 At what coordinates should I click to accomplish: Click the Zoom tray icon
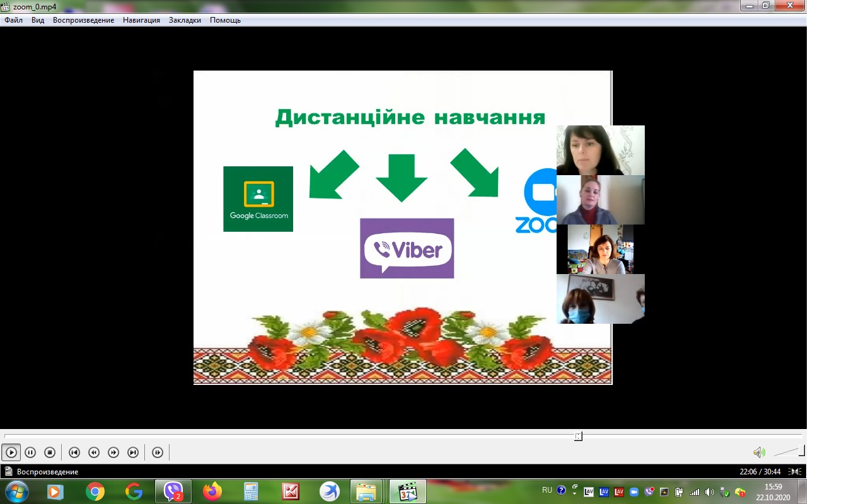point(634,492)
